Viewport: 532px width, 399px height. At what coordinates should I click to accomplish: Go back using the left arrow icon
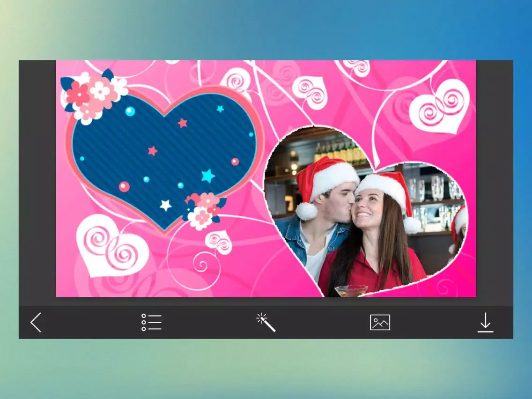(36, 322)
